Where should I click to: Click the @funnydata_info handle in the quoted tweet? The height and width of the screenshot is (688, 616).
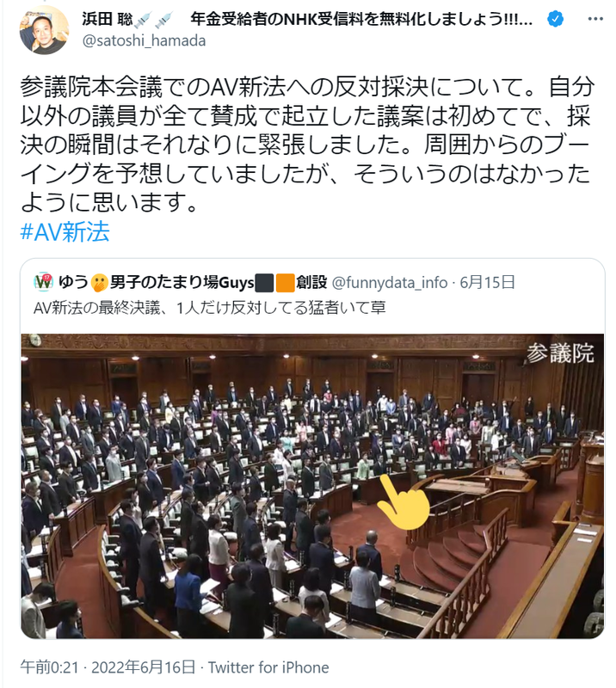tap(390, 283)
